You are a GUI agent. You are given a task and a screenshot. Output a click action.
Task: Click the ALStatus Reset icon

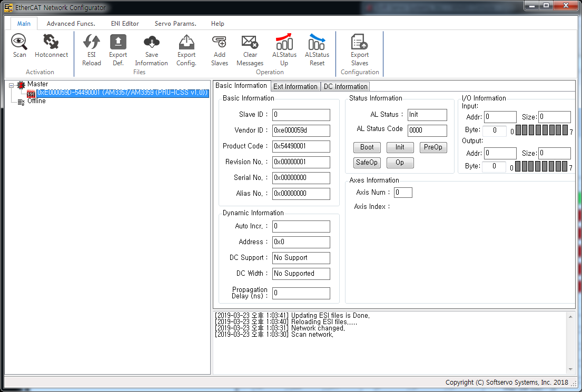tap(317, 42)
